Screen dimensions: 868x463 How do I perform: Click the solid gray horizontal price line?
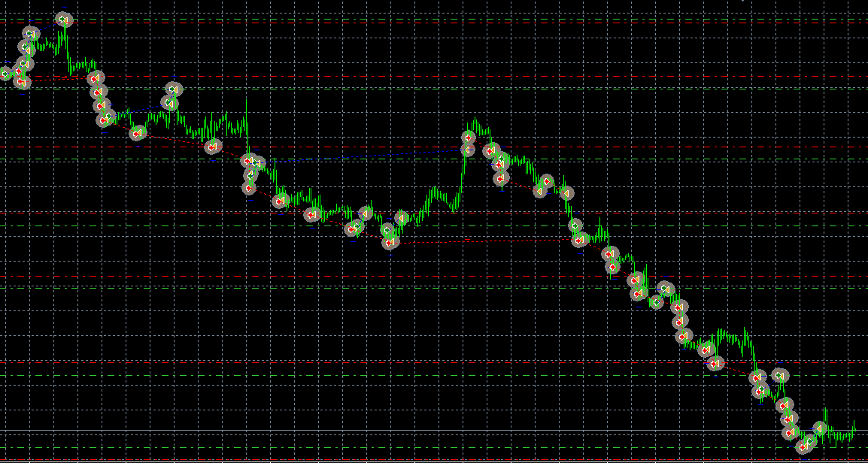click(434, 431)
